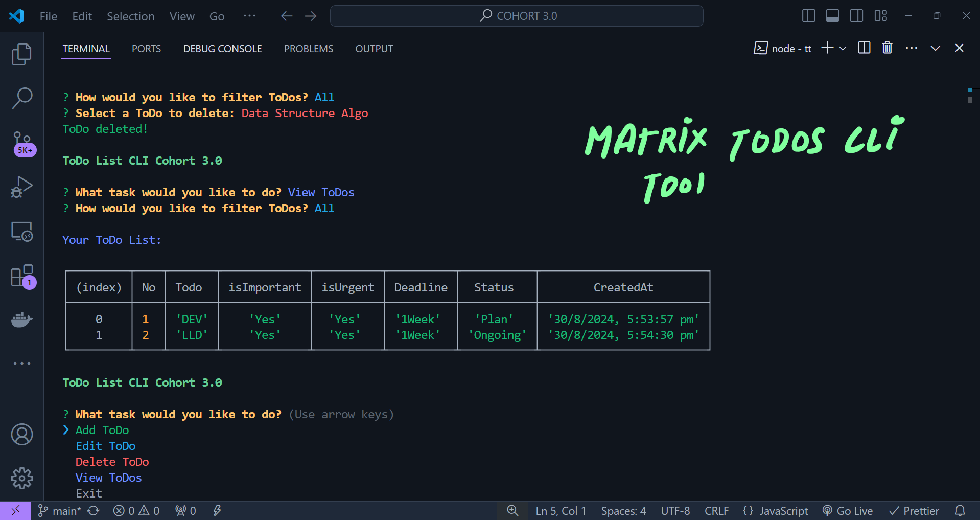This screenshot has height=520, width=980.
Task: Select Exit option in terminal
Action: (89, 493)
